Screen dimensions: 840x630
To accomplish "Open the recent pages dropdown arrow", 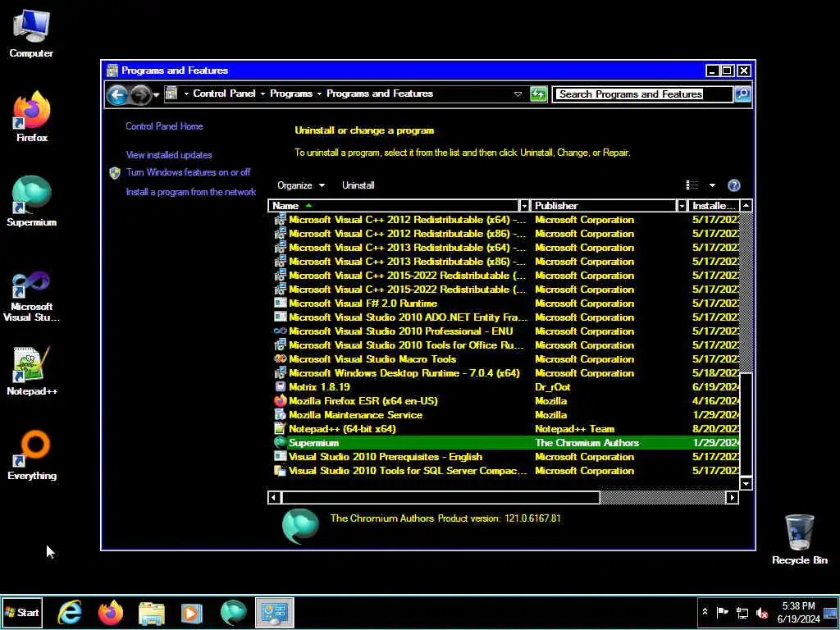I will 156,95.
